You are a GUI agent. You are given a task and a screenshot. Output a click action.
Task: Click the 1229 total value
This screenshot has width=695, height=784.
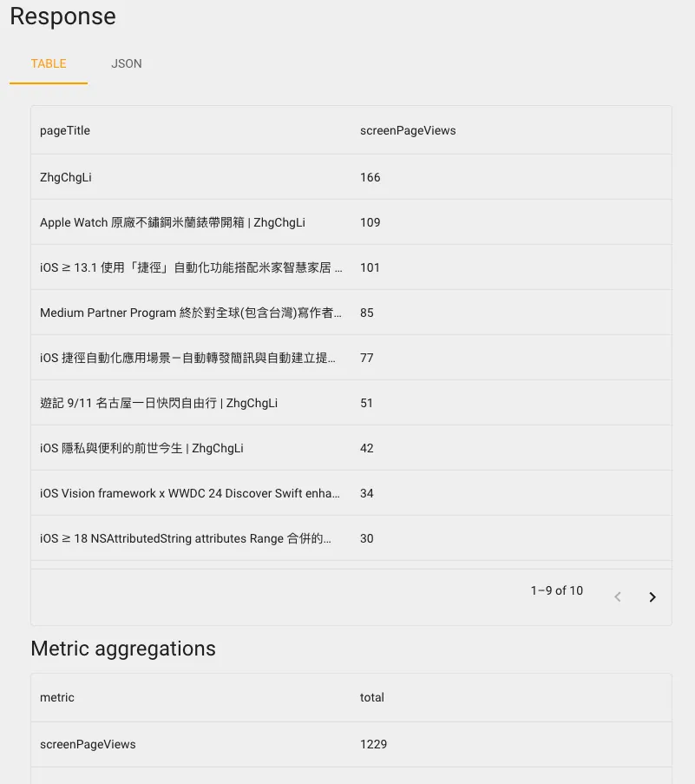[374, 744]
